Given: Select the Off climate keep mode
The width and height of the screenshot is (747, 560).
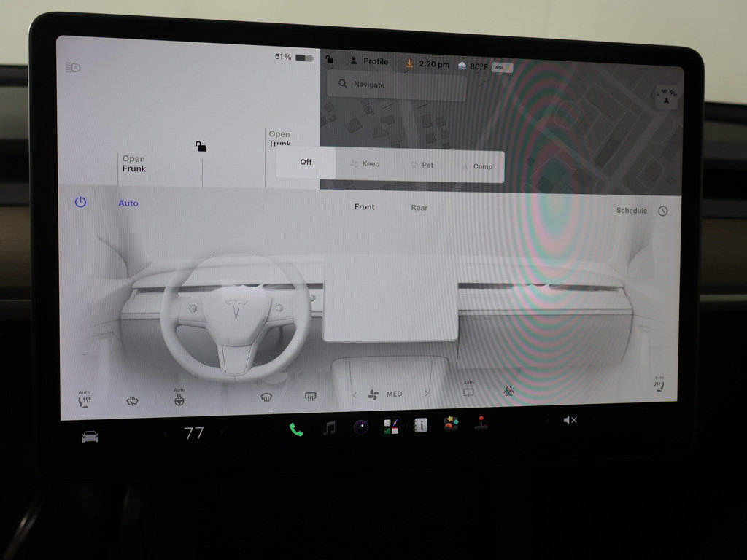Looking at the screenshot, I should pyautogui.click(x=306, y=162).
